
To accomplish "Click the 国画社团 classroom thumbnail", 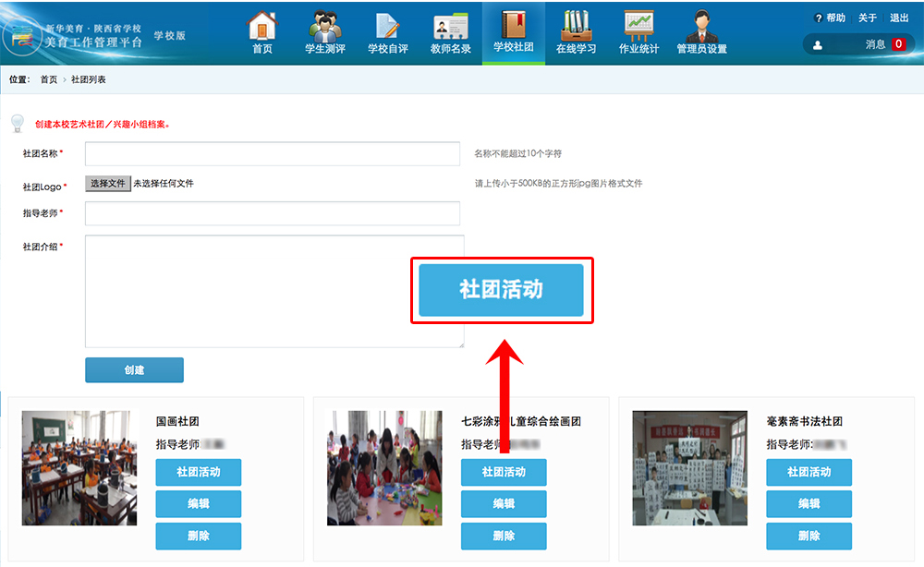I will [x=79, y=468].
